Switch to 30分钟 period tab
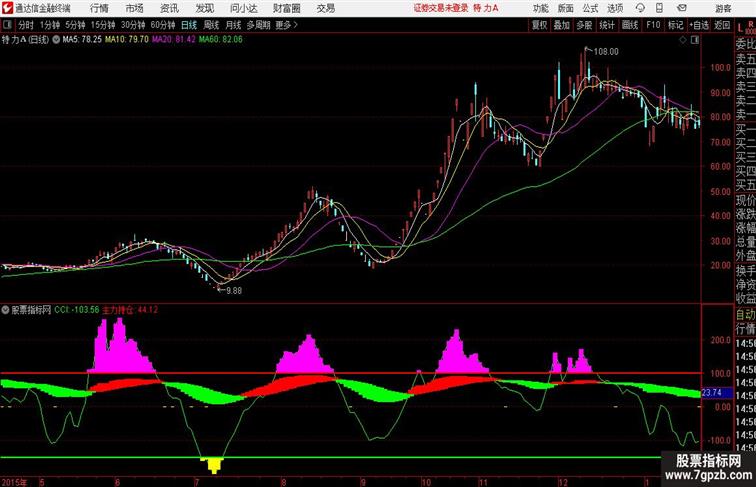756x487 pixels. 133,25
